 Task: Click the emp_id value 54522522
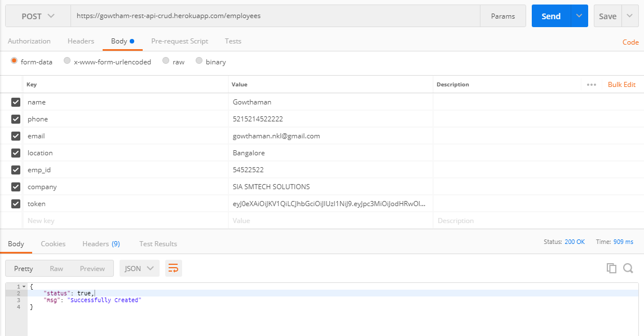coord(248,169)
